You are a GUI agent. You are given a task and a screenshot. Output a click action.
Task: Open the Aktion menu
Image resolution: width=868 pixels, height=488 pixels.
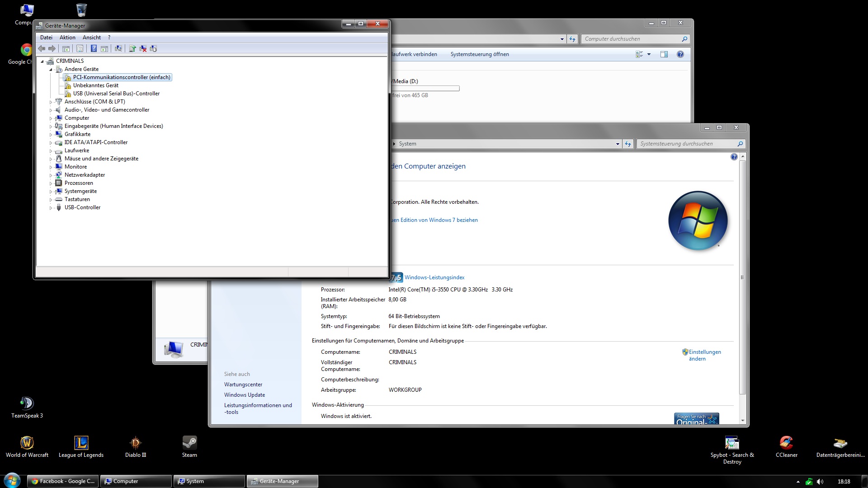(x=67, y=38)
